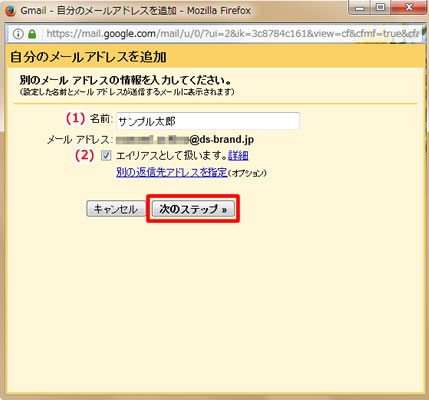Focus the 名前 input field with サンプル太郎
This screenshot has width=429, height=400.
tap(208, 121)
